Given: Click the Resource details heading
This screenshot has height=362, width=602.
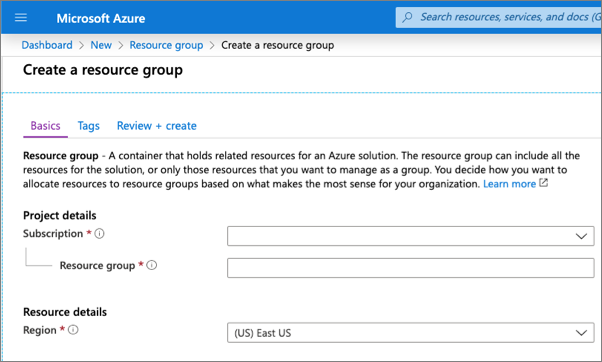Looking at the screenshot, I should click(x=65, y=312).
